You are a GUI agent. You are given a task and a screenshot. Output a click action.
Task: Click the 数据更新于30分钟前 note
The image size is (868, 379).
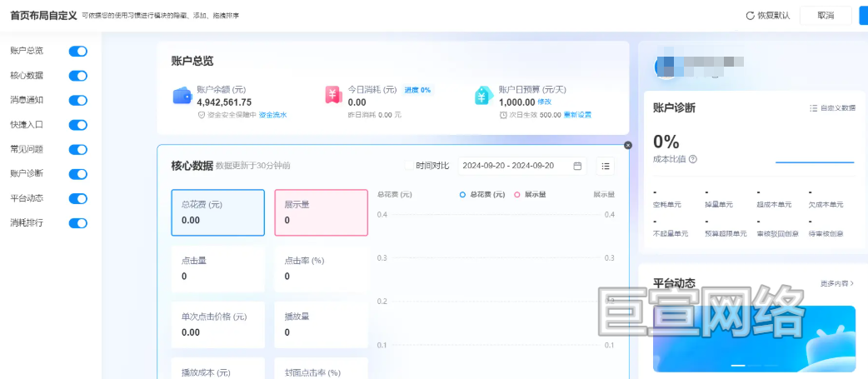[x=253, y=166]
